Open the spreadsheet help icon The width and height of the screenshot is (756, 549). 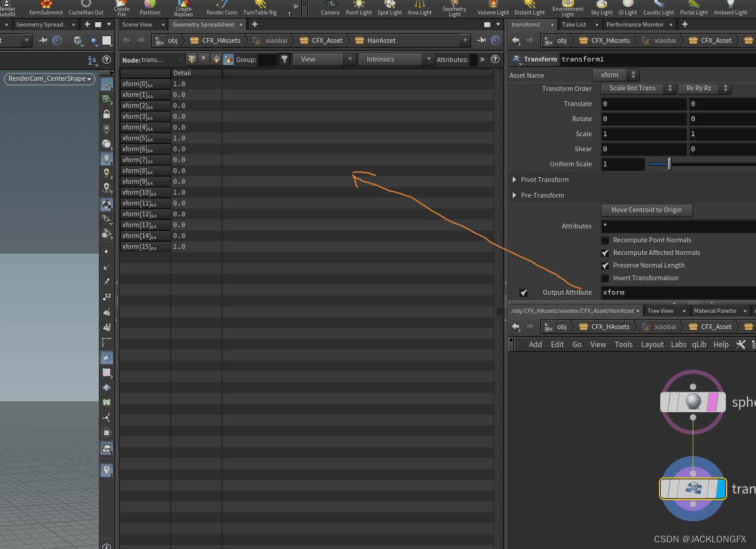(x=495, y=59)
